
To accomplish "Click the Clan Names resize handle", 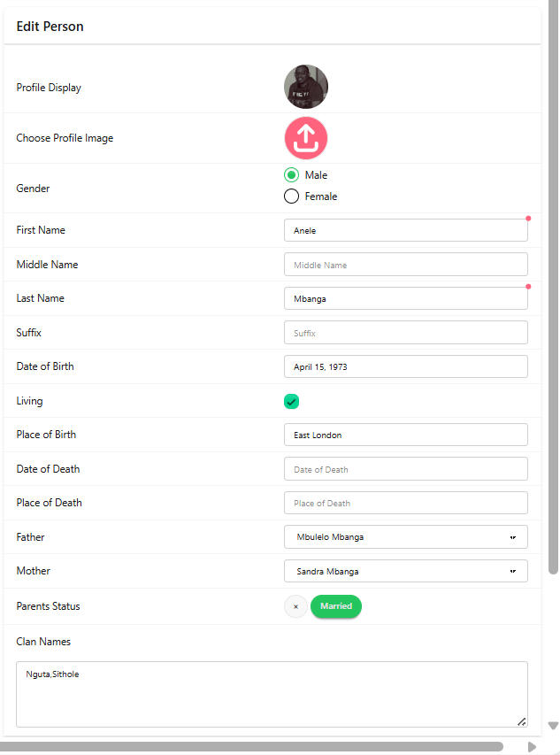I will (x=521, y=721).
